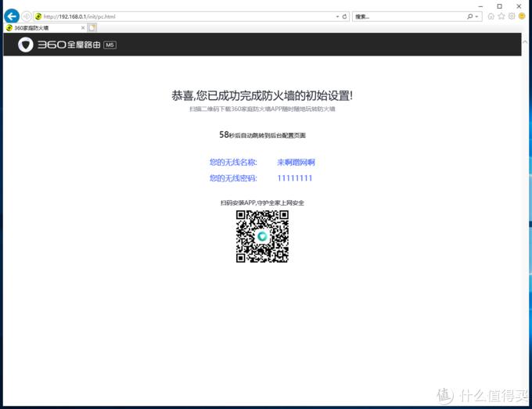Click the 恭喜 setup success heading
Screen dimensions: 532x409
[262, 95]
